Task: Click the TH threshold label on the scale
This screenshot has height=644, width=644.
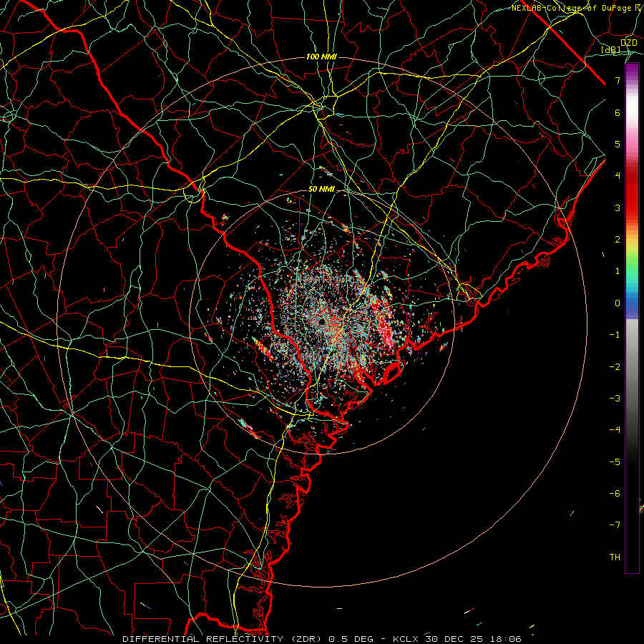Action: pos(615,557)
